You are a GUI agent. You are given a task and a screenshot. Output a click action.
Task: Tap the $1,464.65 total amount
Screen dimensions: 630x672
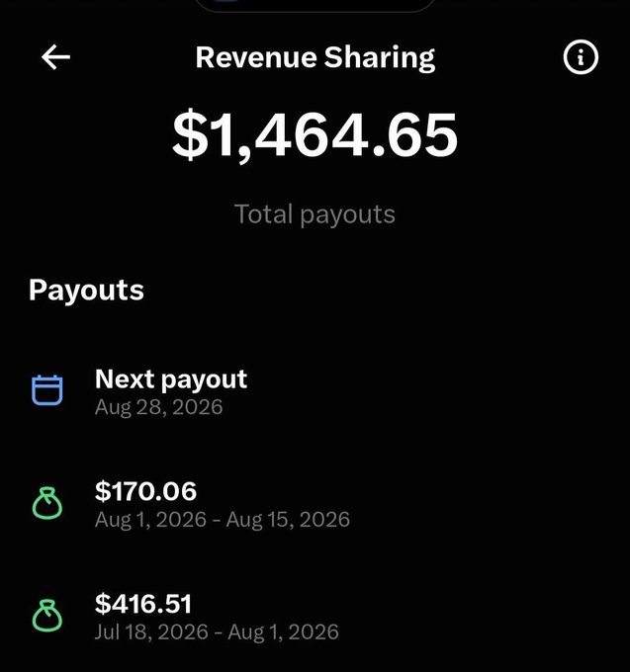[315, 134]
